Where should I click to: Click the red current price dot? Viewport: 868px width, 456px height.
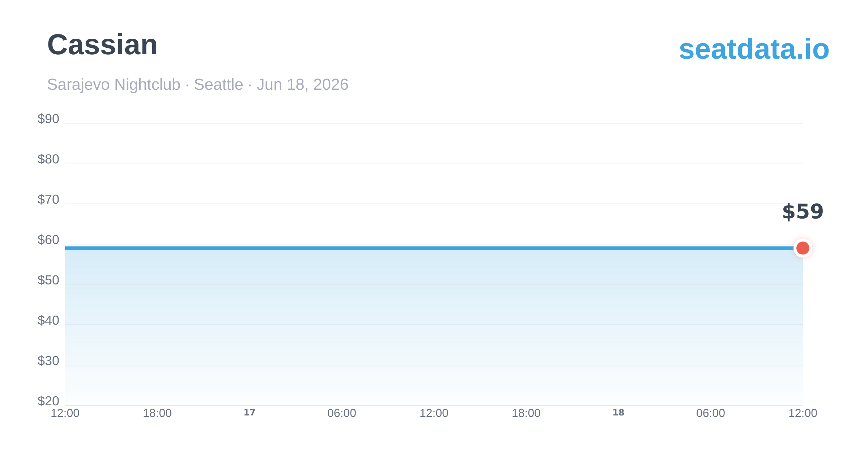pos(803,248)
